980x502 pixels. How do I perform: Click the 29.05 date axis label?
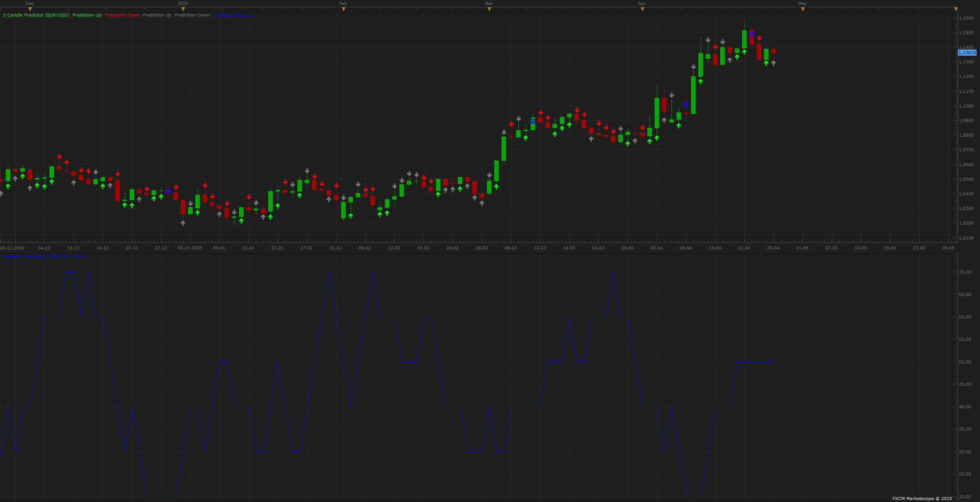[x=948, y=248]
